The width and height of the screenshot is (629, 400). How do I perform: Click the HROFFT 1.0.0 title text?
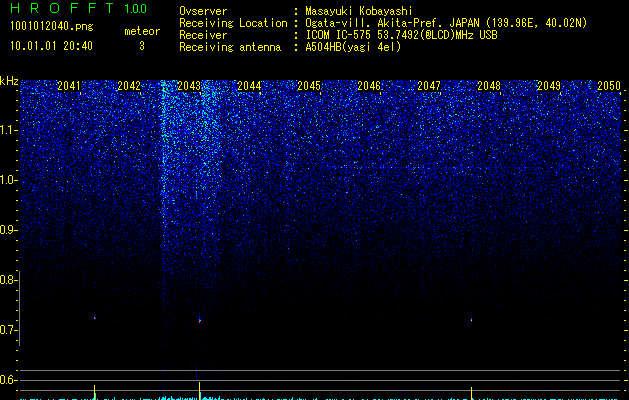coord(78,8)
